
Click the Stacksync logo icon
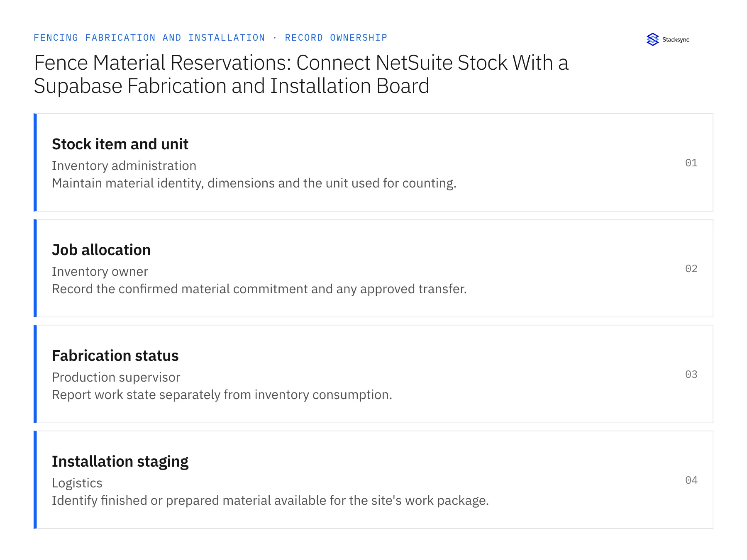point(652,39)
